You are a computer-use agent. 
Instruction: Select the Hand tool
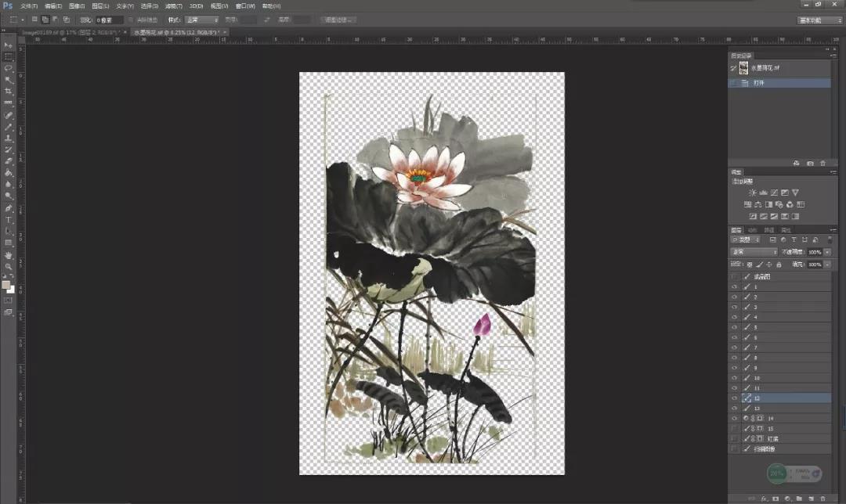[x=9, y=255]
